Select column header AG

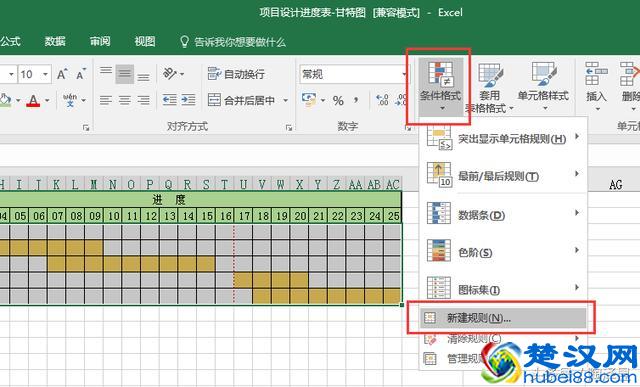point(616,185)
